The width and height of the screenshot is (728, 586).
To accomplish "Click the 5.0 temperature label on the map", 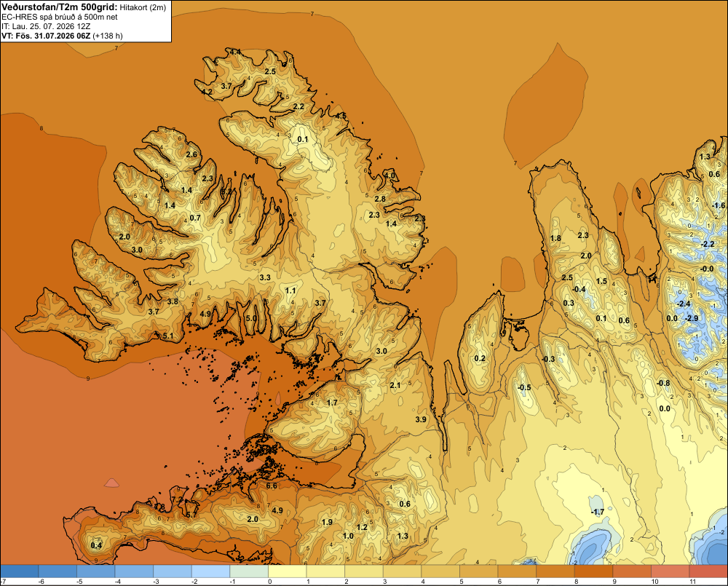I will coord(251,319).
